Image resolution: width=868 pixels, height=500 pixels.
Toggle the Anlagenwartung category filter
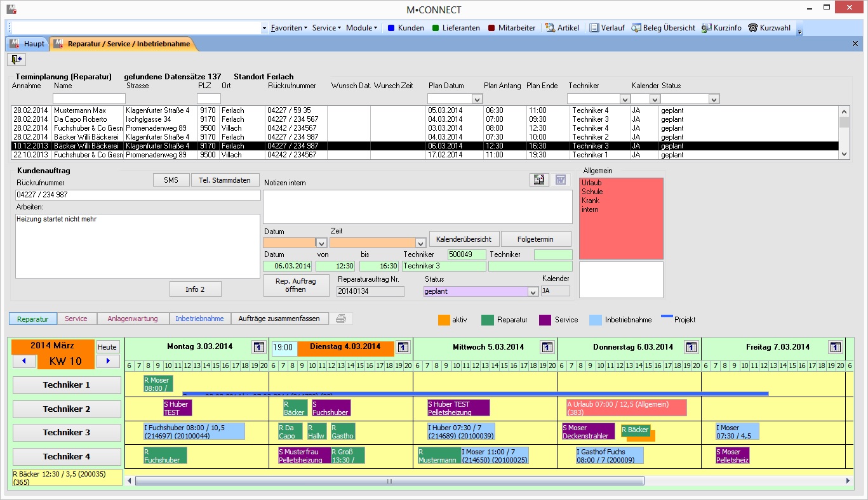tap(132, 319)
